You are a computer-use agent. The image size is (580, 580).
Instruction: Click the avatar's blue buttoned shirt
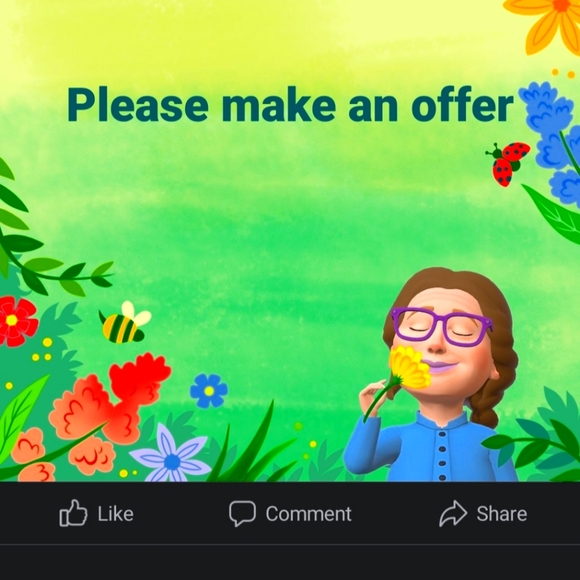tap(431, 448)
